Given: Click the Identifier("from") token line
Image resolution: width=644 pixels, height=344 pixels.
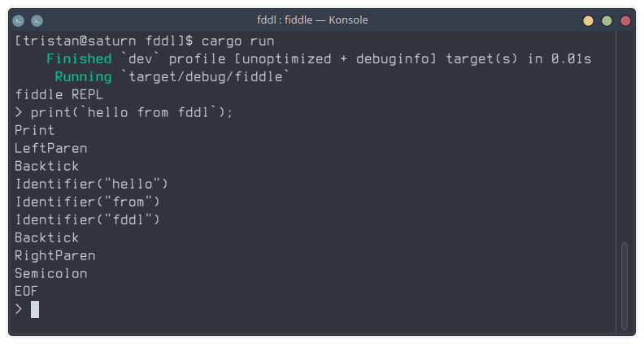Looking at the screenshot, I should coord(88,202).
